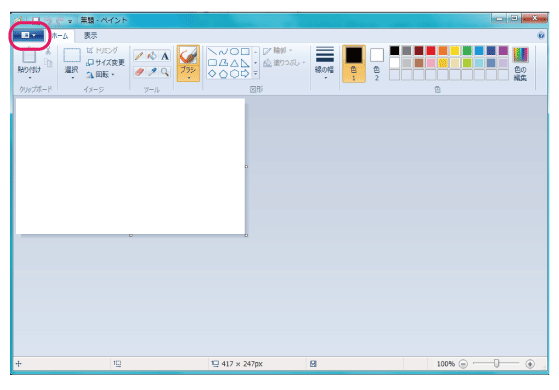This screenshot has height=390, width=559.
Task: Pick the lime green swatch in second row
Action: (x=467, y=63)
